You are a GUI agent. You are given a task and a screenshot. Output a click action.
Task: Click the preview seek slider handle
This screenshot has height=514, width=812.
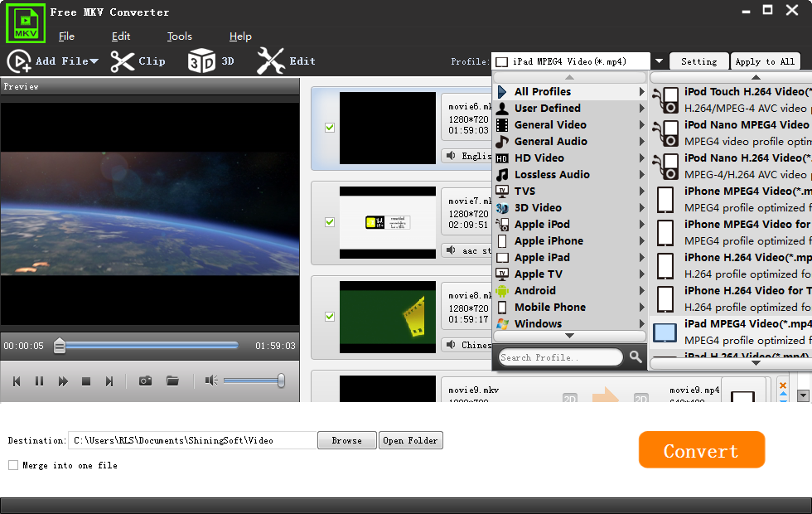click(60, 346)
